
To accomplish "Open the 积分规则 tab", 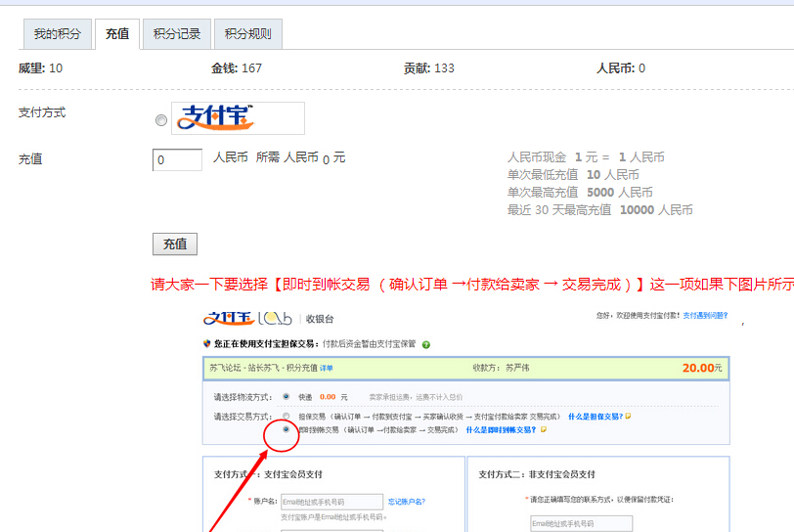I will click(248, 34).
